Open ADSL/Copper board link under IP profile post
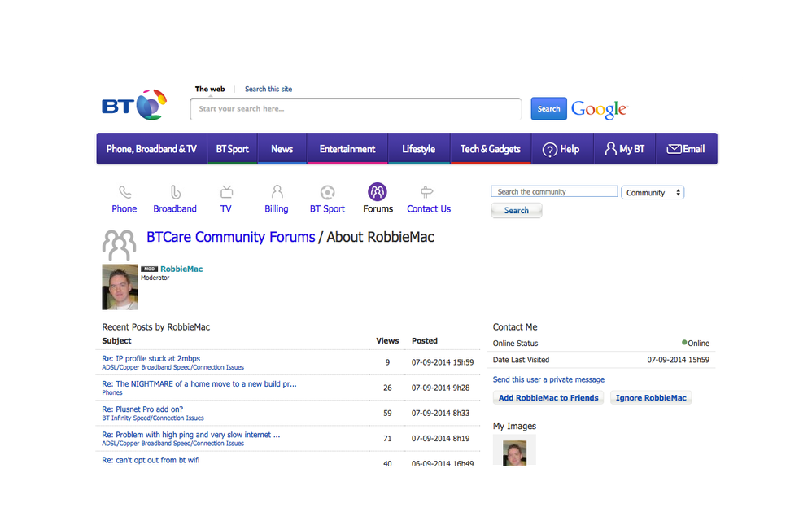 click(x=173, y=367)
